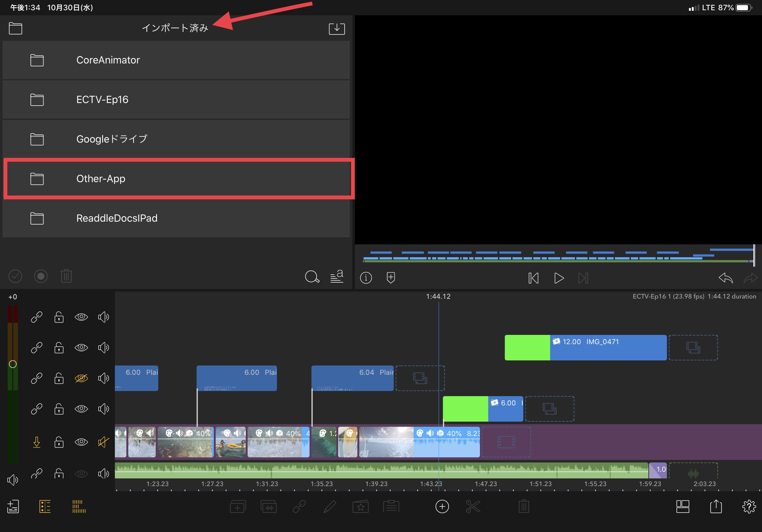Tap the undo arrow
Viewport: 762px width, 532px height.
pos(726,278)
